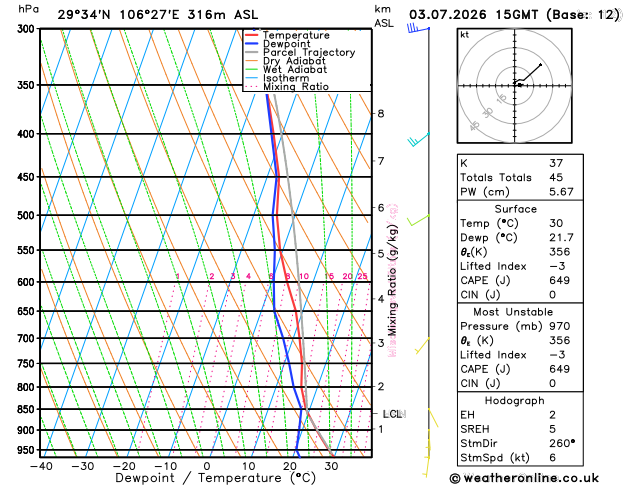Click the 950 hPa pressure level label
The height and width of the screenshot is (486, 629).
point(28,450)
